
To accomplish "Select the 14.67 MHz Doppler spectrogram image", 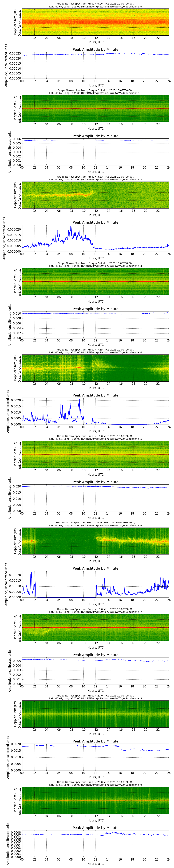I will pyautogui.click(x=95, y=541).
